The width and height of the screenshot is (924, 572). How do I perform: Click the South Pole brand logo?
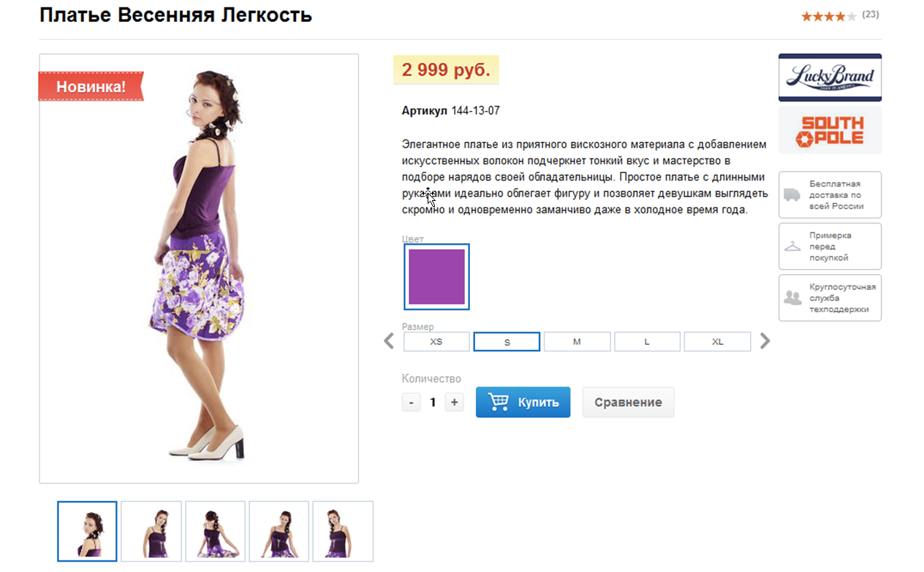[830, 130]
